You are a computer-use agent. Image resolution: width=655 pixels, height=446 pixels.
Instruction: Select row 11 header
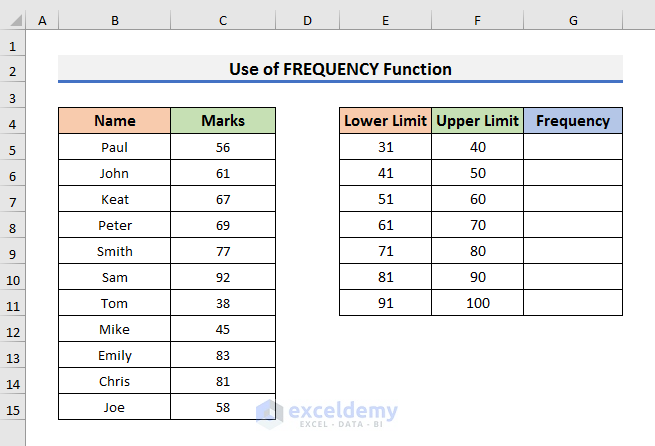pos(13,303)
